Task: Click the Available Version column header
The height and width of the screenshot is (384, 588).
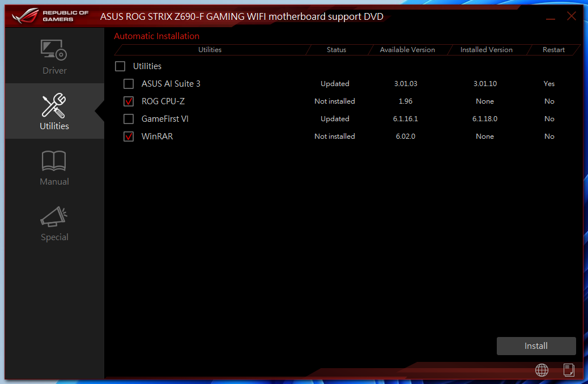Action: pyautogui.click(x=407, y=49)
